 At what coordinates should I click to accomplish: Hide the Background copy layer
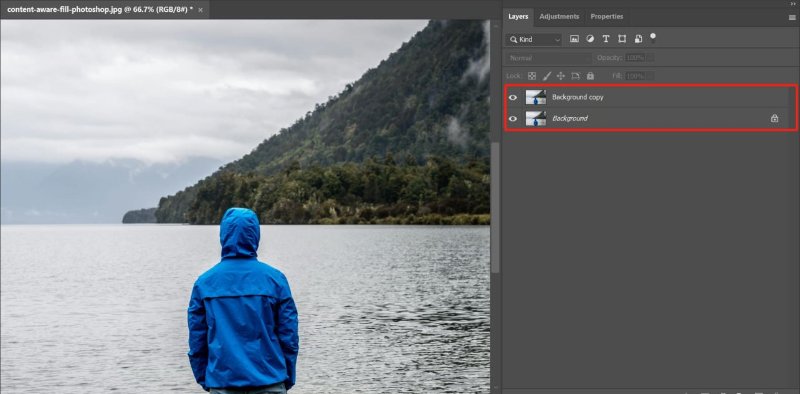[x=513, y=97]
